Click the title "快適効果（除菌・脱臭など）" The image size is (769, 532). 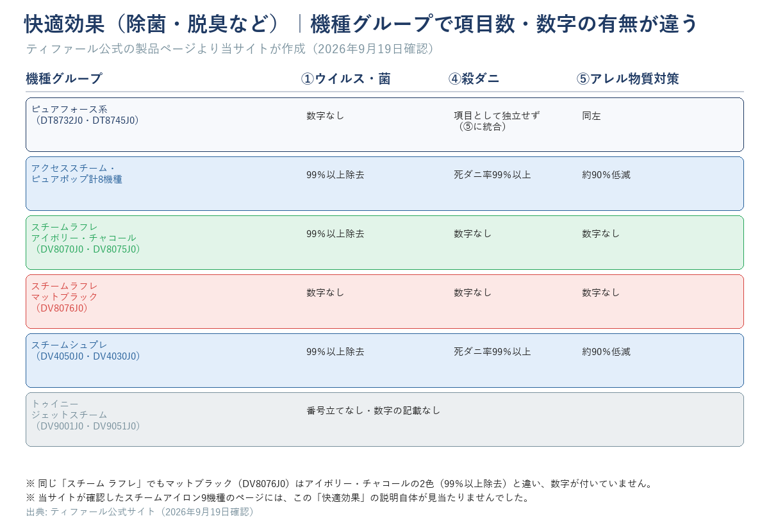[153, 24]
